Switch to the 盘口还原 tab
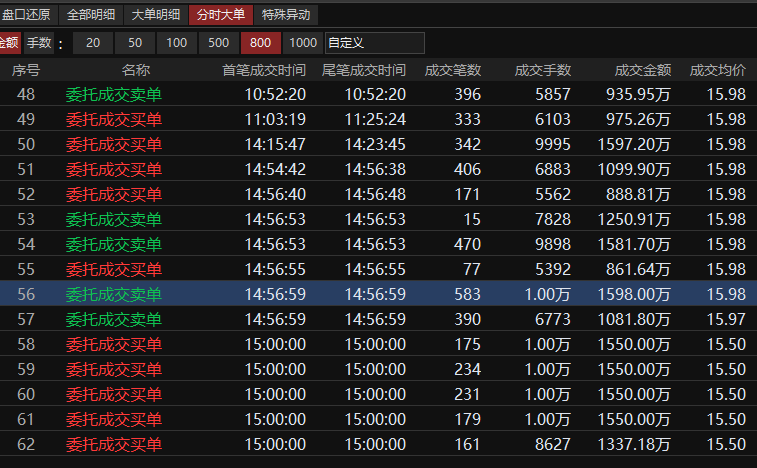This screenshot has height=468, width=757. coord(28,15)
